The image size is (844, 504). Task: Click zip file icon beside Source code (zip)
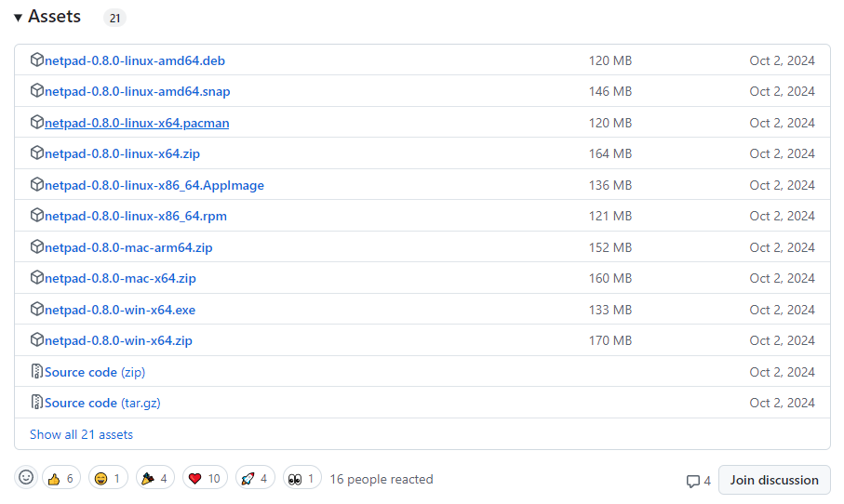click(x=36, y=371)
